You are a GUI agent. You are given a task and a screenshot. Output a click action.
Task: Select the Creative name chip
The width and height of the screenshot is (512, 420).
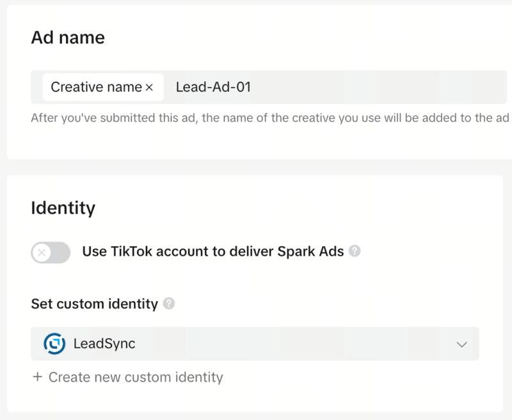click(x=103, y=87)
